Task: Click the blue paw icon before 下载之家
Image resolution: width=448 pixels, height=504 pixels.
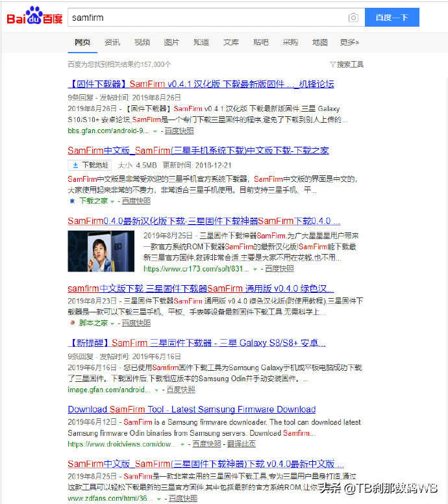Action: pos(72,201)
